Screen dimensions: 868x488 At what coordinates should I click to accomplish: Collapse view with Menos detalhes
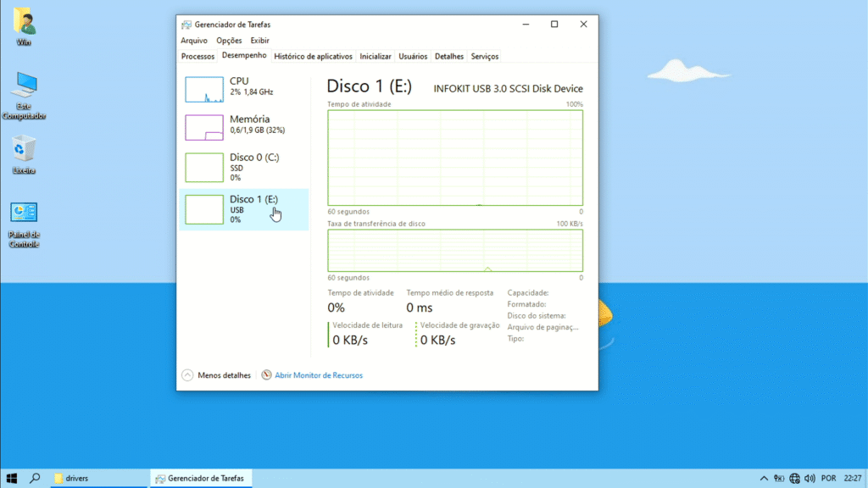tap(216, 375)
